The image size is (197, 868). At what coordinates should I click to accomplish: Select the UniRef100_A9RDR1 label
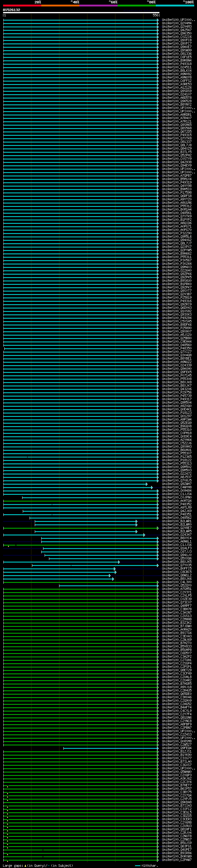(177, 115)
